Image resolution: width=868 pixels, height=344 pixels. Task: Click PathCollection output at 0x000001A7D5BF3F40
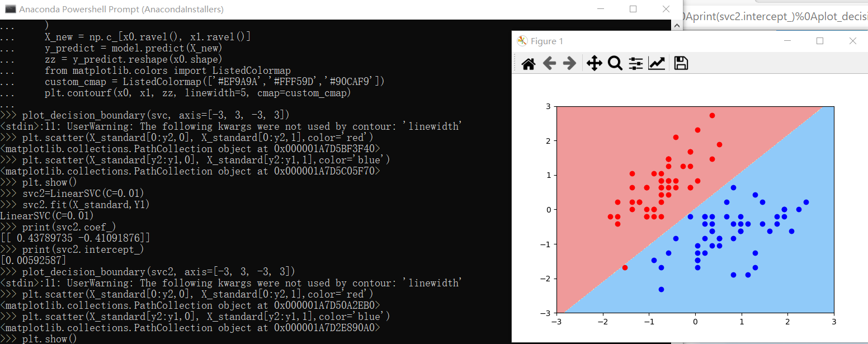190,149
